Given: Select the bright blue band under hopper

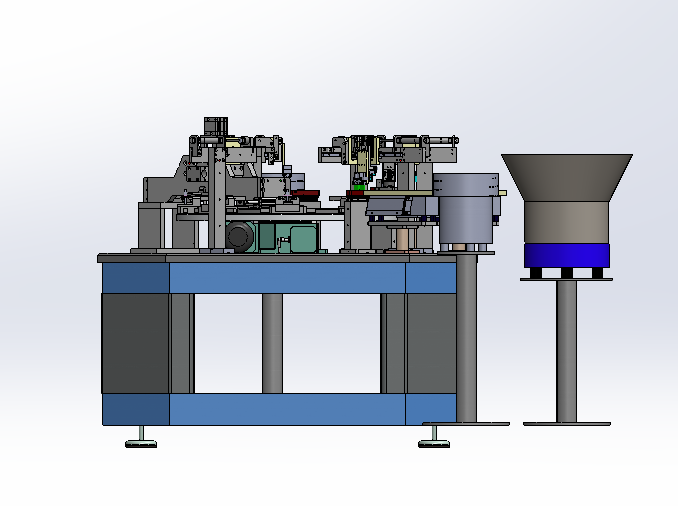Looking at the screenshot, I should click(x=567, y=255).
